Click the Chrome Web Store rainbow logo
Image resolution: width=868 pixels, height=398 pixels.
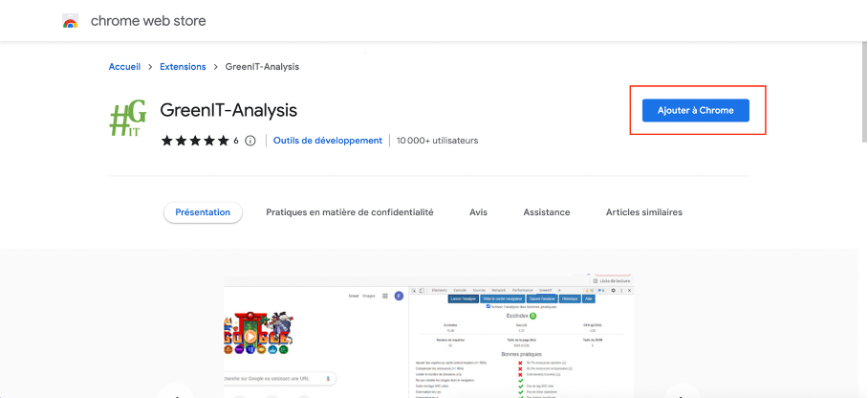[x=71, y=22]
